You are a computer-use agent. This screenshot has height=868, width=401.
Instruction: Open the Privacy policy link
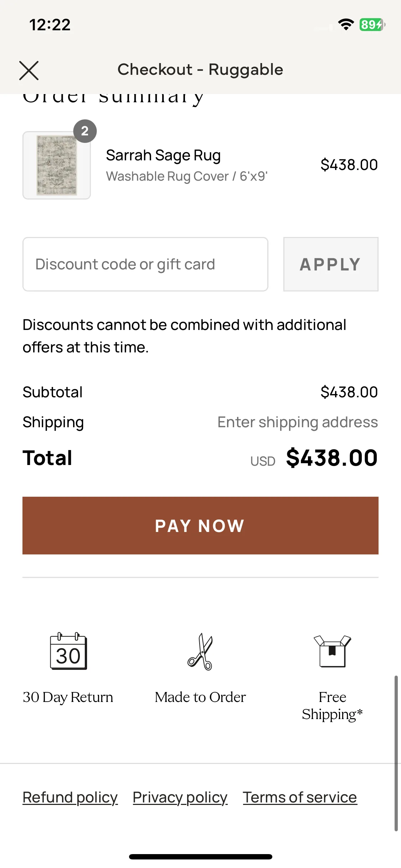180,797
